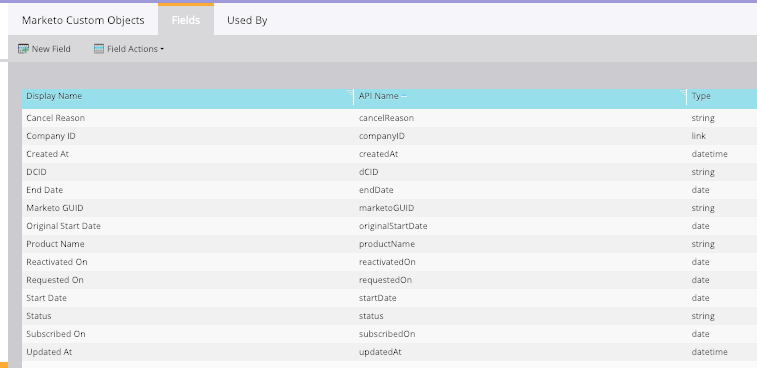Click datetime type in Created At row

709,154
